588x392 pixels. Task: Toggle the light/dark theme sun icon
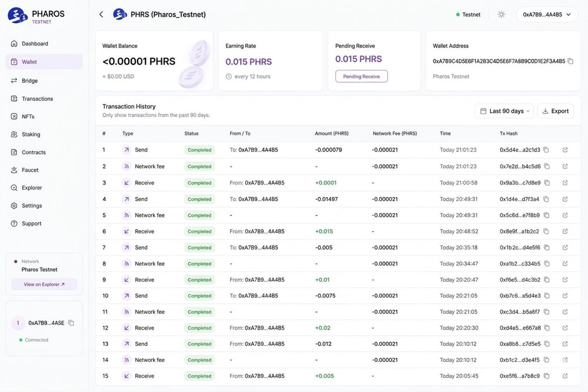click(x=501, y=15)
